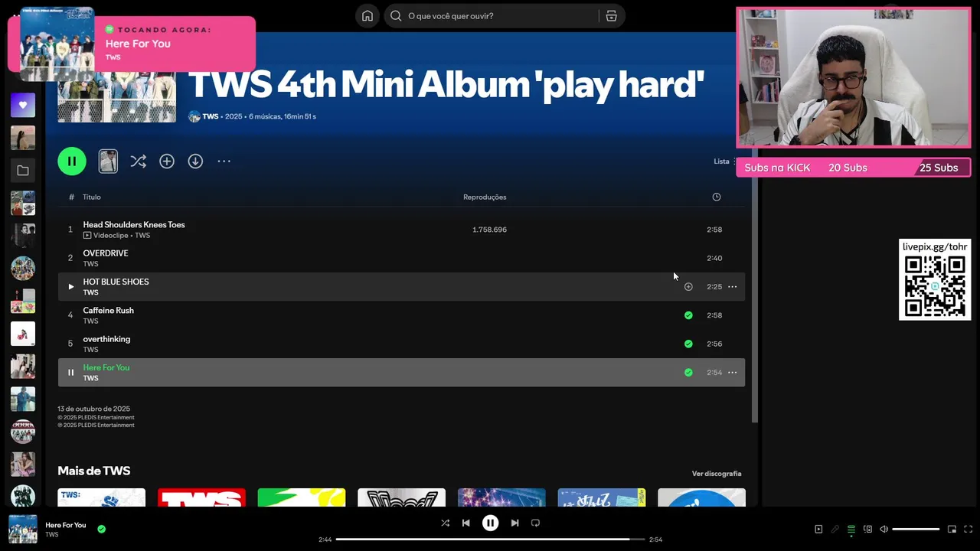Open TWS artist in bottom player bar
The image size is (980, 551).
click(x=51, y=535)
